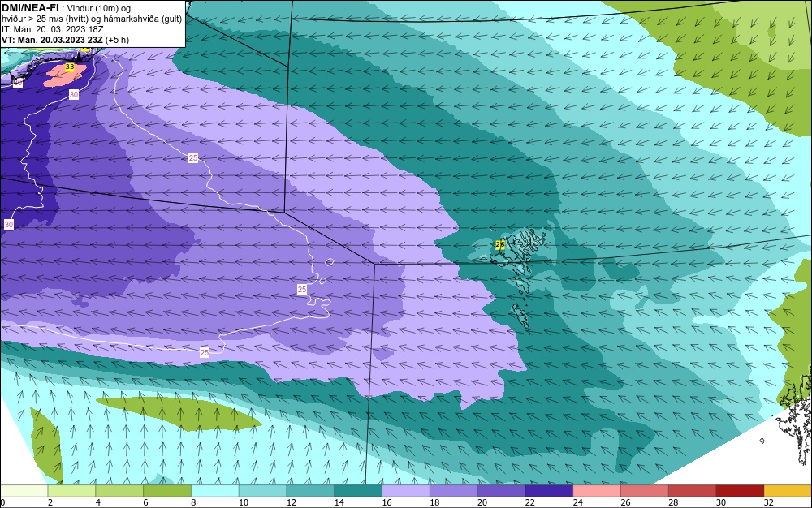Click the yellow 33 max gust label

69,67
